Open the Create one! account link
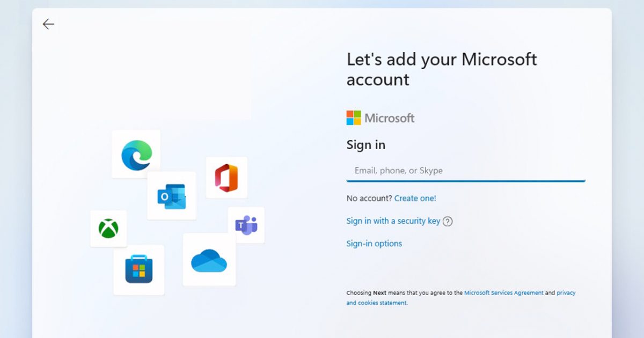Screen dimensions: 644x338 (415, 199)
